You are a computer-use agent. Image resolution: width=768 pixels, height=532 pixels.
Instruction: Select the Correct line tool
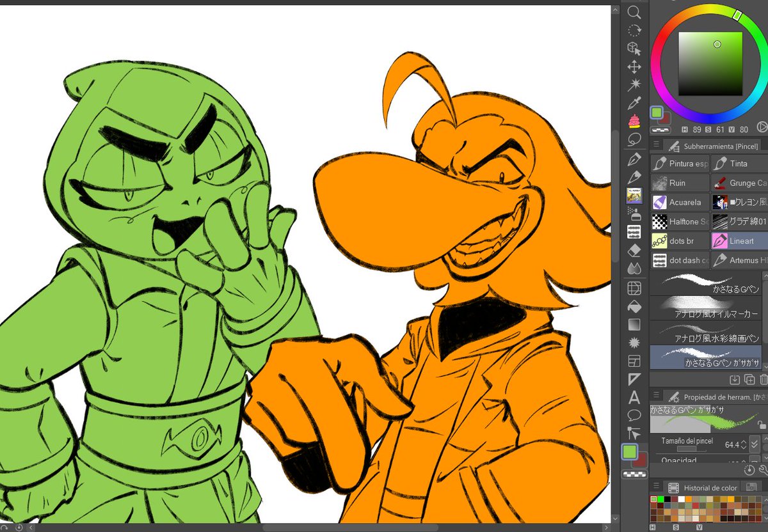[x=634, y=434]
